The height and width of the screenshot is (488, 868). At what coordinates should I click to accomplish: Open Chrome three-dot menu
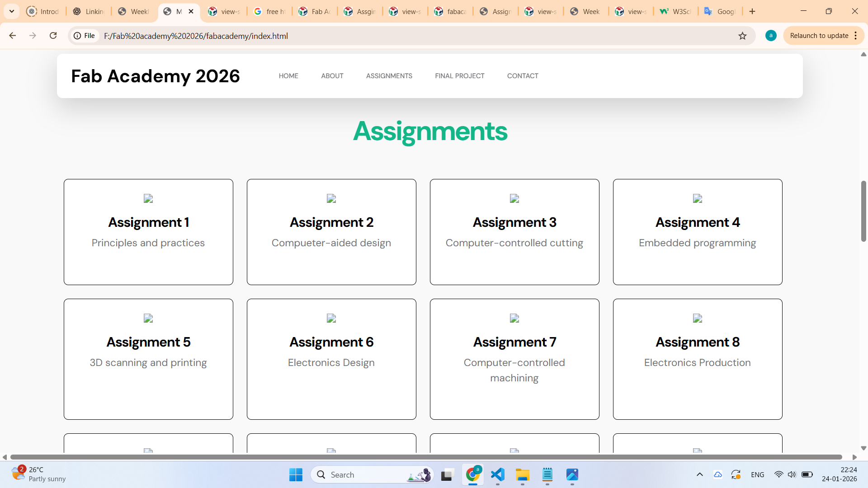tap(856, 36)
